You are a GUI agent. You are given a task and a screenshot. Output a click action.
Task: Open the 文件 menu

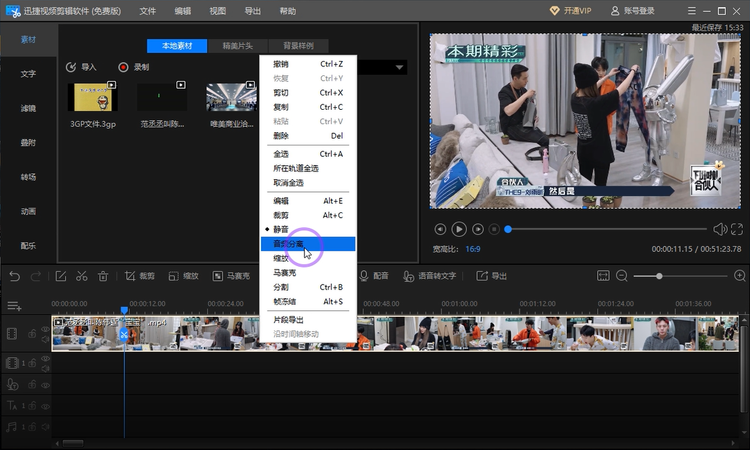[x=147, y=11]
